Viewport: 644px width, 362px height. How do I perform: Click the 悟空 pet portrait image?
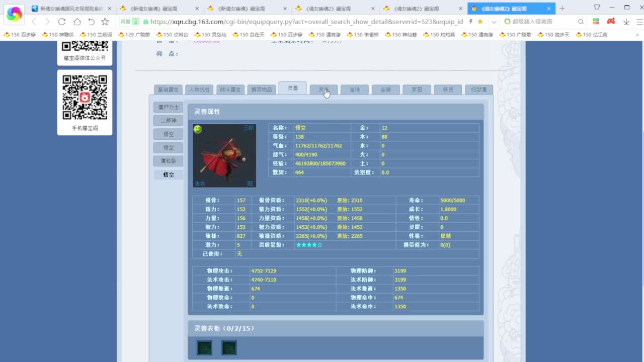[224, 155]
